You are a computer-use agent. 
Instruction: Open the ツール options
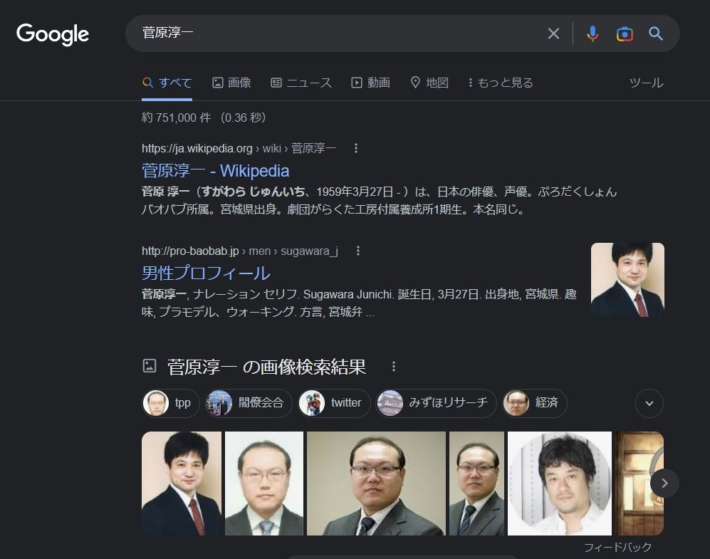(646, 83)
